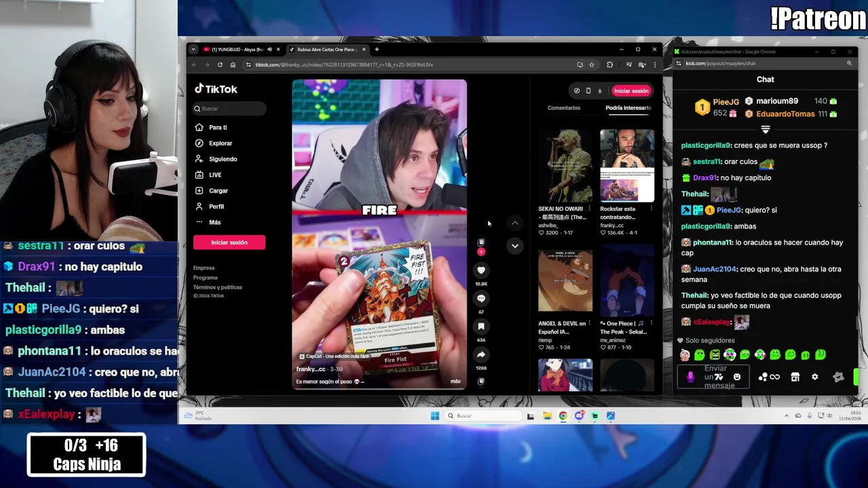This screenshot has width=868, height=488.
Task: Click the zoom icon in Kick address bar
Action: [x=849, y=63]
